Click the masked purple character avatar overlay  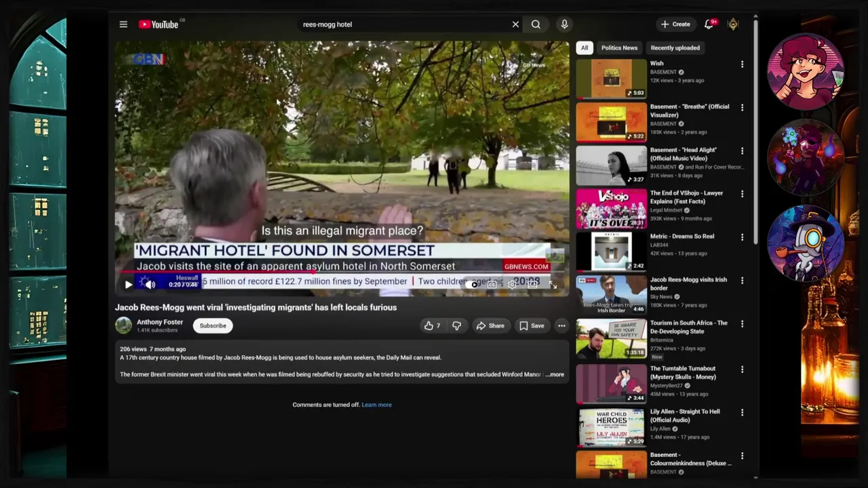point(806,157)
